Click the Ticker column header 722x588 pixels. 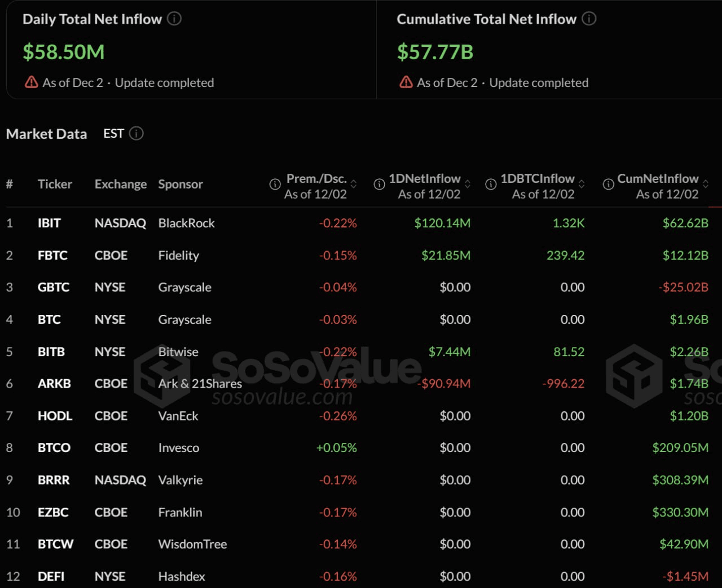click(55, 184)
